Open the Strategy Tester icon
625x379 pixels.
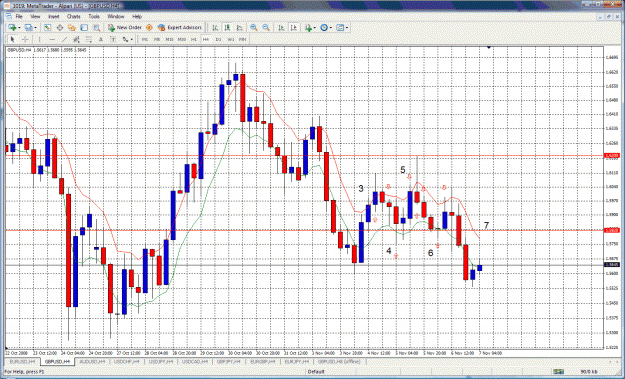(x=96, y=27)
